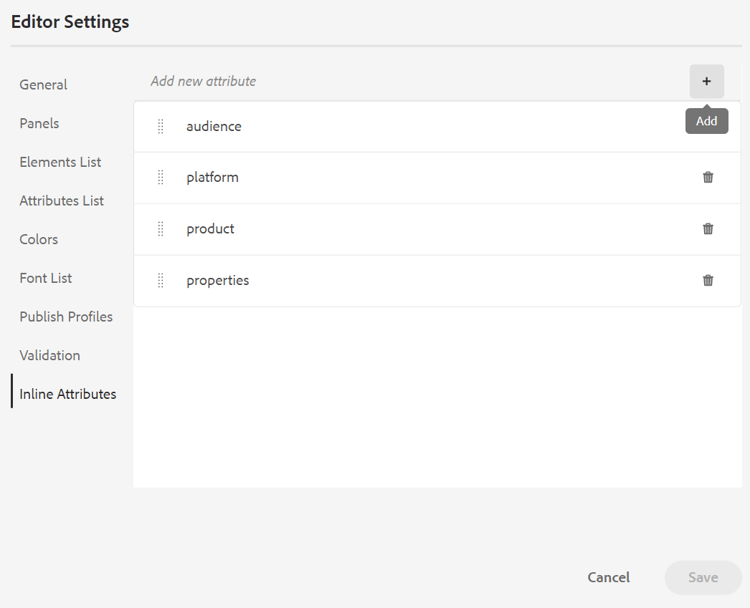Click the drag handle beside platform

[160, 177]
